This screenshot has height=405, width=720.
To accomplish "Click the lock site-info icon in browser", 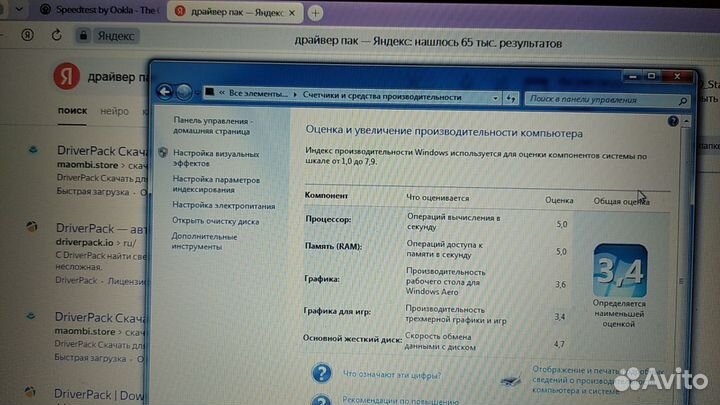I will (x=83, y=35).
